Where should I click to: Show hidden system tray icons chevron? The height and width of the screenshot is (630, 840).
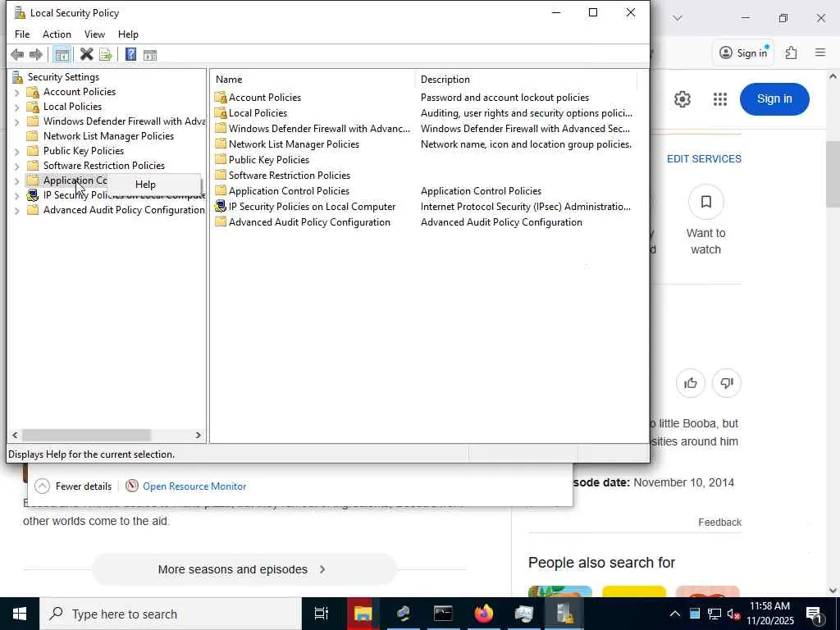(675, 614)
